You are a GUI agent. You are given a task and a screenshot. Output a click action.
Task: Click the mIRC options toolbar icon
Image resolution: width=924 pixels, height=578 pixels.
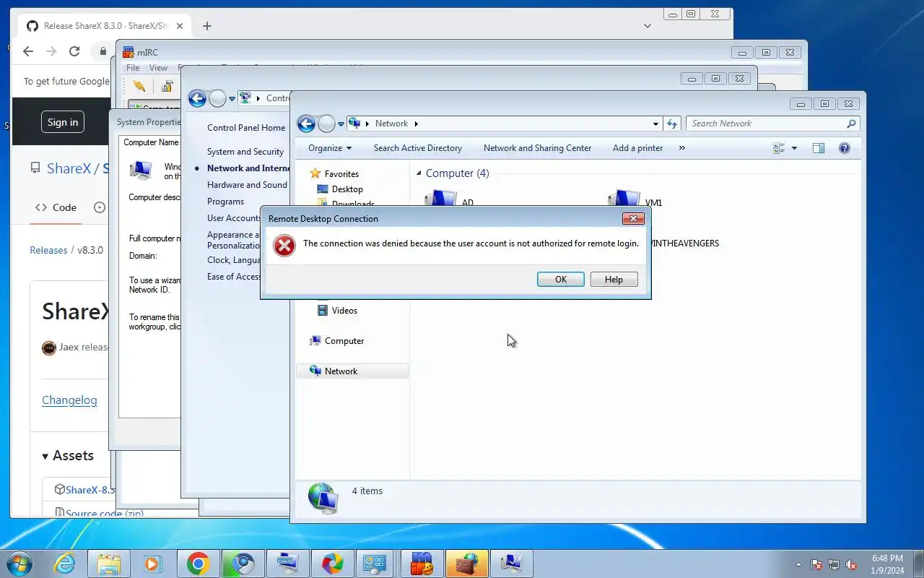tap(167, 87)
